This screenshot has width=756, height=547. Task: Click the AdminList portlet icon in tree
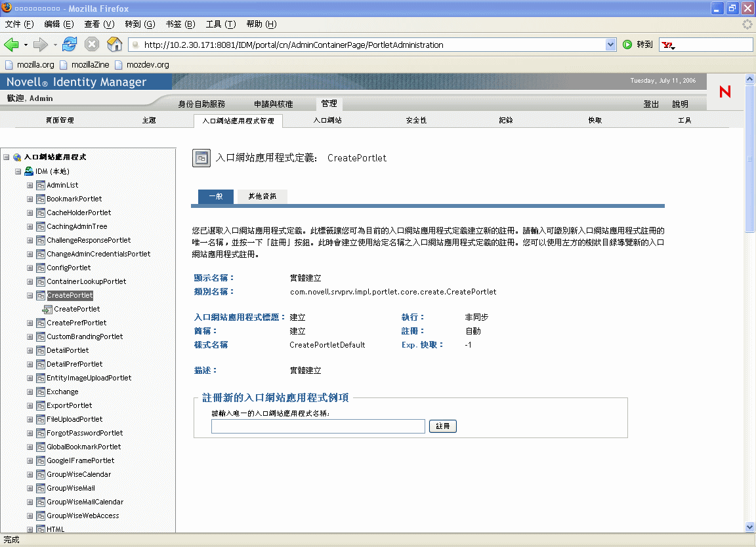pyautogui.click(x=40, y=185)
